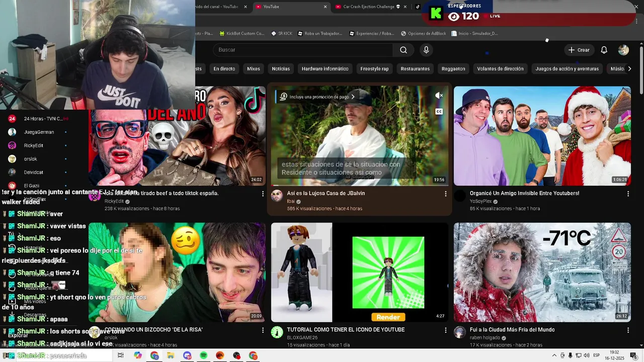Click BLOXGAME26 channel avatar
644x362 pixels.
(x=277, y=332)
